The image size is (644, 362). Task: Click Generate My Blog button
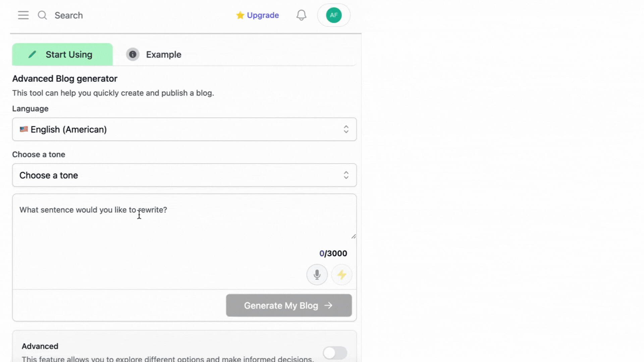click(288, 305)
